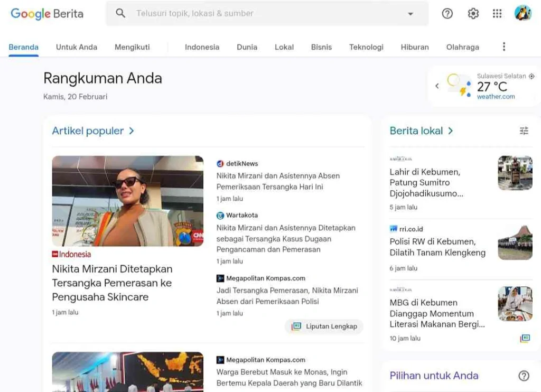Open article Warga Berebut Masuk ke Monas

(289, 378)
